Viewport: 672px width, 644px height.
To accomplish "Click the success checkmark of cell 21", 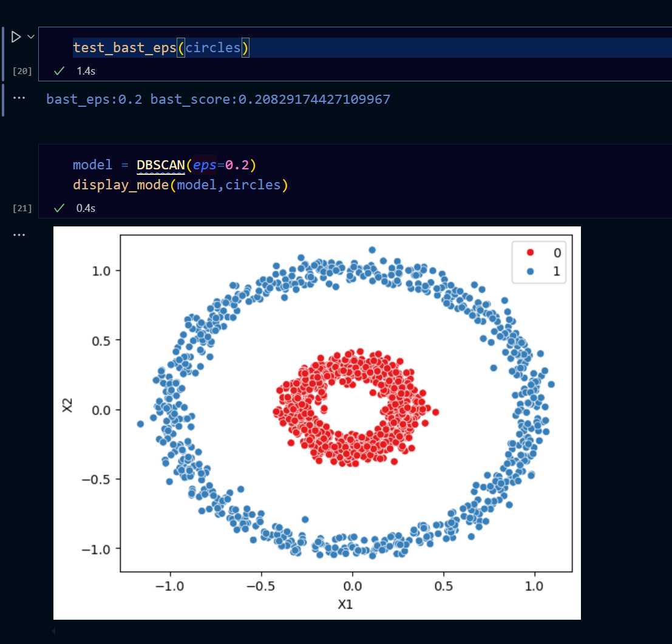I will 59,208.
